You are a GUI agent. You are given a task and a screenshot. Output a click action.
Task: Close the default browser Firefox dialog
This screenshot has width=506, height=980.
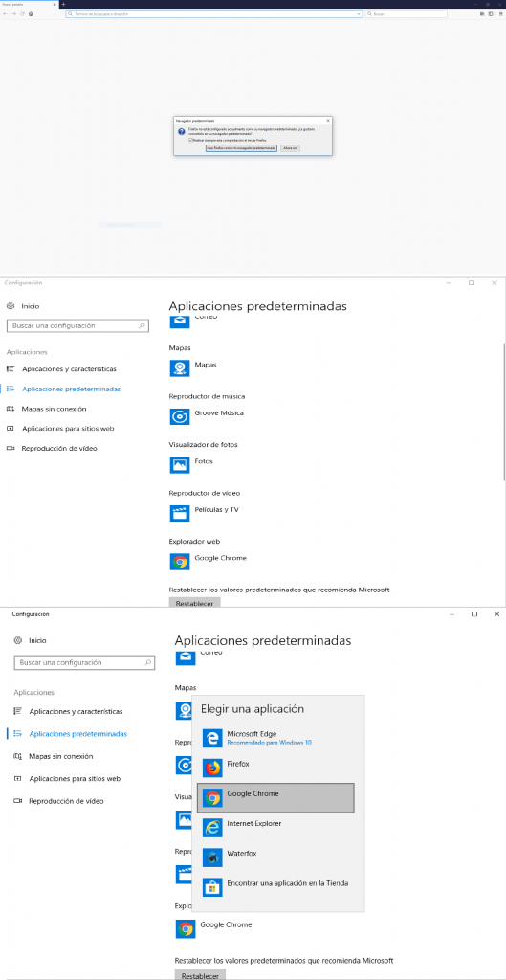point(328,120)
